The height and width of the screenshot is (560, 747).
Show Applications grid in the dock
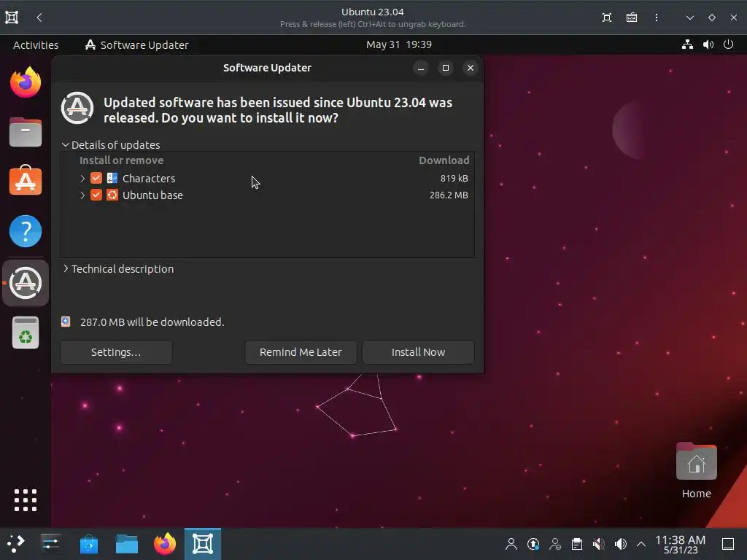pyautogui.click(x=26, y=500)
